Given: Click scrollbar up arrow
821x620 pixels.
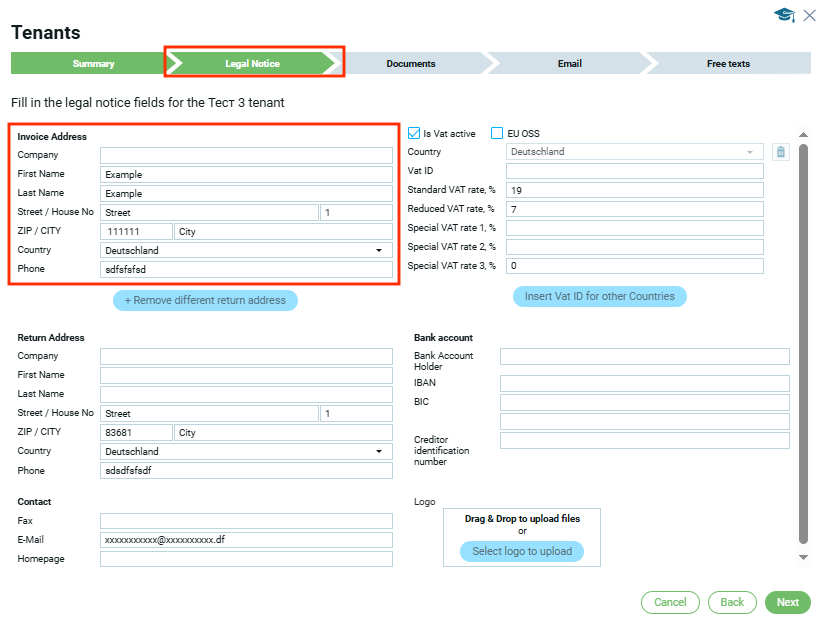Looking at the screenshot, I should click(802, 135).
